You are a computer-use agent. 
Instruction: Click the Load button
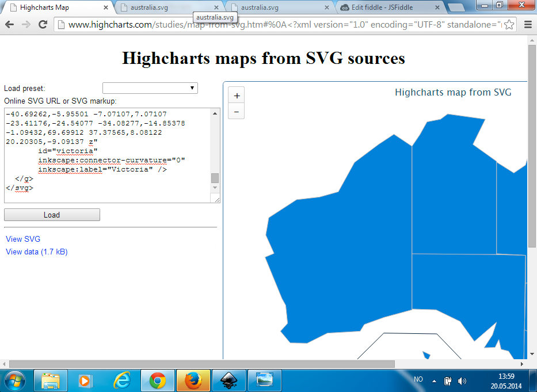click(x=51, y=214)
